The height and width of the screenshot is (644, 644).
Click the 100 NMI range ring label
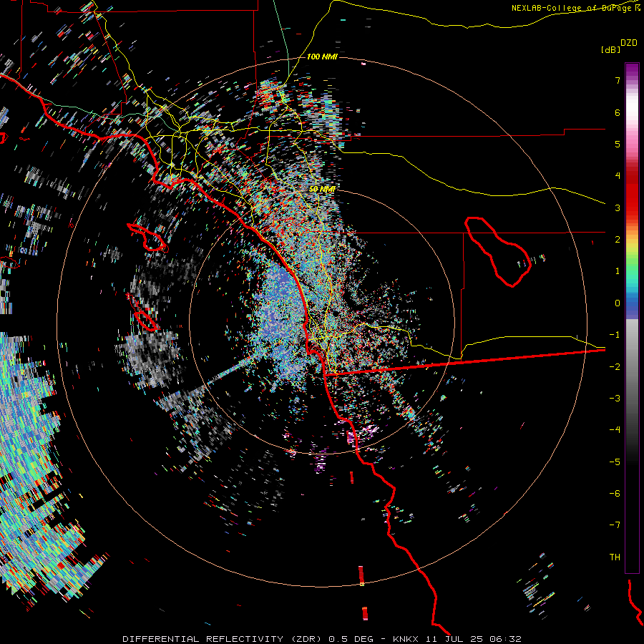point(322,57)
